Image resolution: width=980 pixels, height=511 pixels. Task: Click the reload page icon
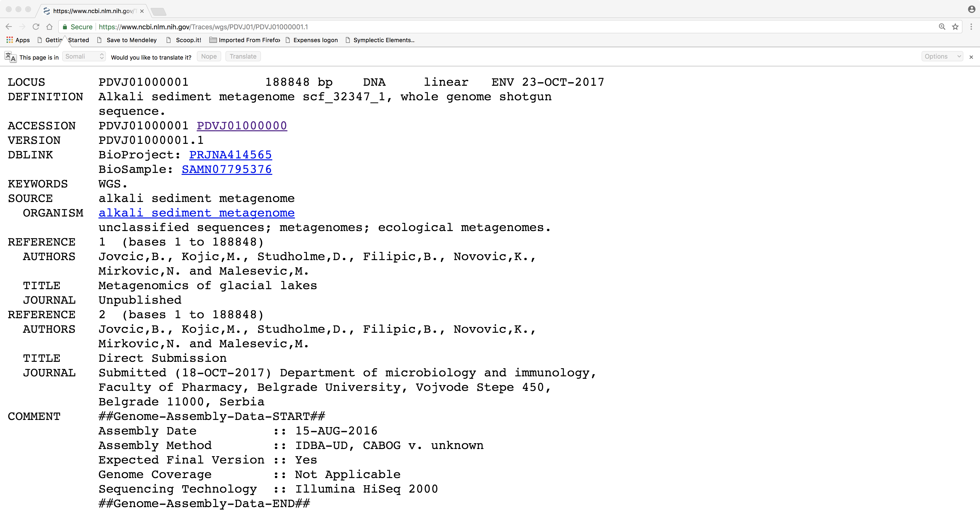click(36, 27)
